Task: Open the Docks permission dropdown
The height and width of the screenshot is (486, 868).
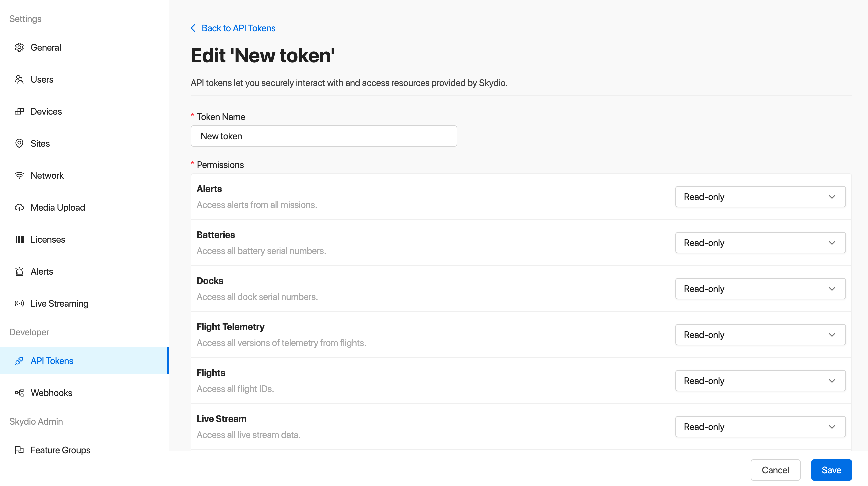Action: coord(760,289)
